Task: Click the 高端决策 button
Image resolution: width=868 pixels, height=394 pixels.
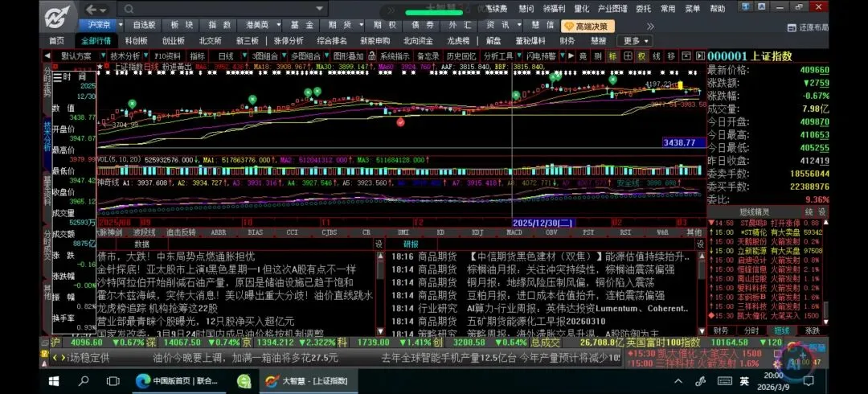Action: (588, 26)
